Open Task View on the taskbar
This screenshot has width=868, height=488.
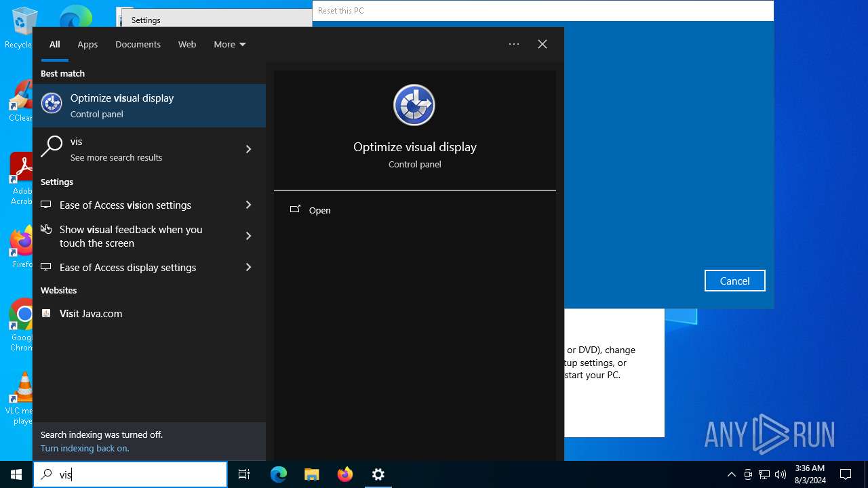coord(244,474)
